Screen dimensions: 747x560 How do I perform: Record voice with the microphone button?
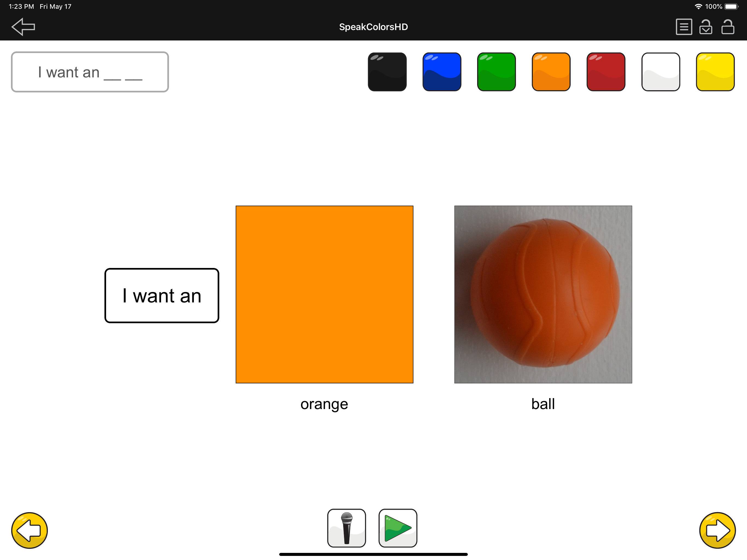[346, 528]
